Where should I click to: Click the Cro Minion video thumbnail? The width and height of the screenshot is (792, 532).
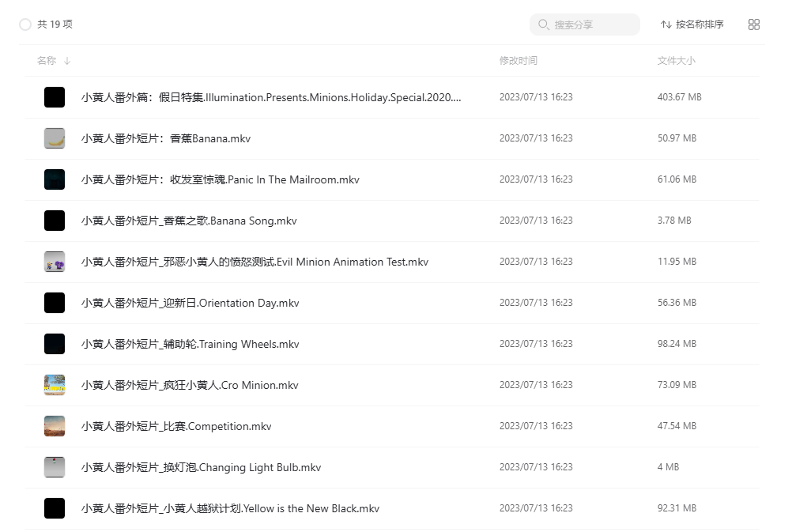pyautogui.click(x=55, y=385)
